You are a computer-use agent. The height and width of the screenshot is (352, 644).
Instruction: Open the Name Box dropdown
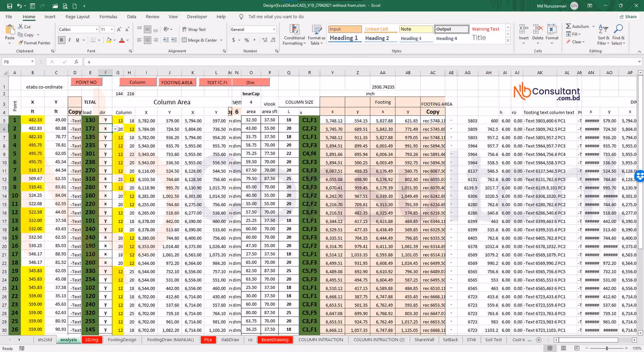(32, 62)
